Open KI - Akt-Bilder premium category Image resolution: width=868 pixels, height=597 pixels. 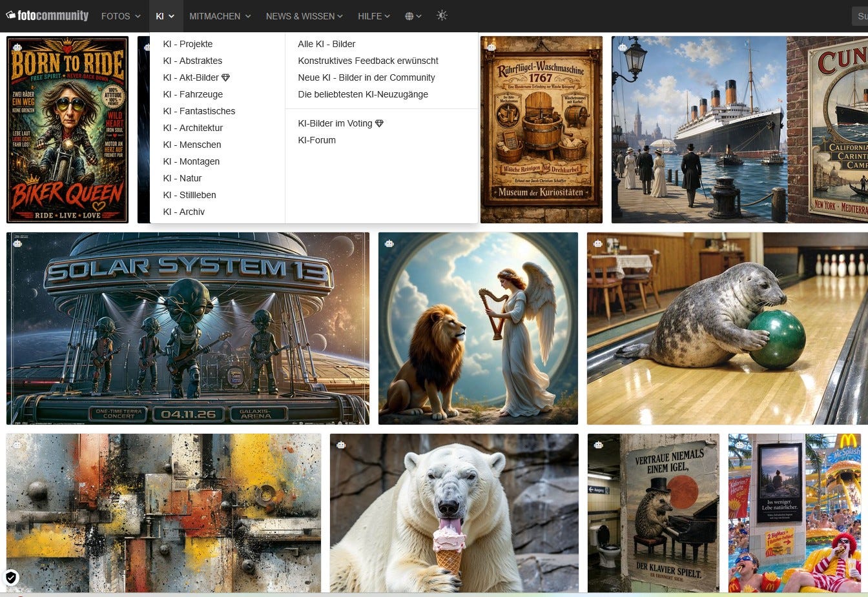196,77
